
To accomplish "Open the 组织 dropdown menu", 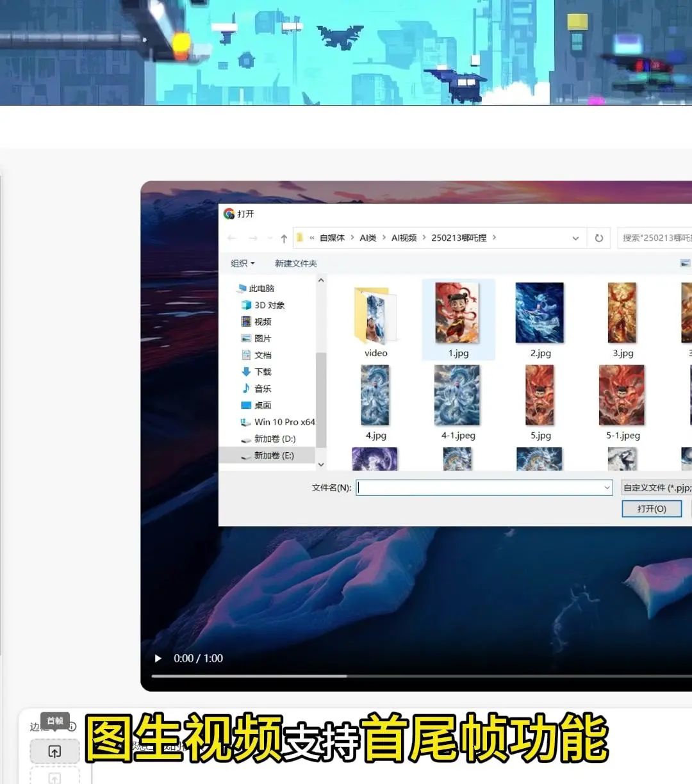I will coord(242,263).
